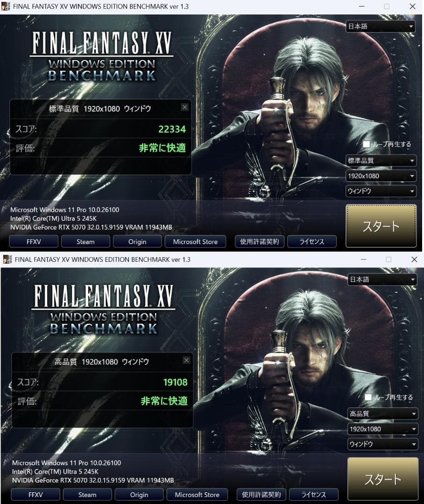Open the ウィンドウ display mode dropdown in the upper window
Screen dimensions: 424x504
tap(381, 191)
